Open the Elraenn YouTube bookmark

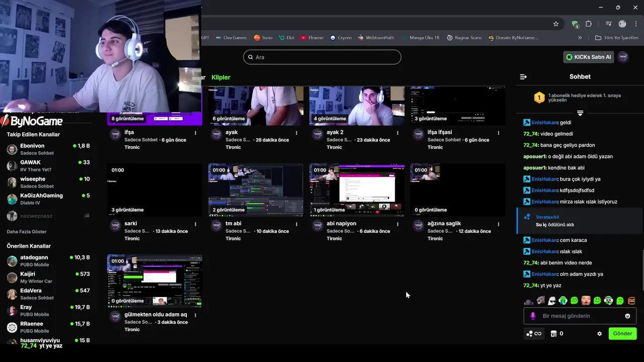coord(312,38)
